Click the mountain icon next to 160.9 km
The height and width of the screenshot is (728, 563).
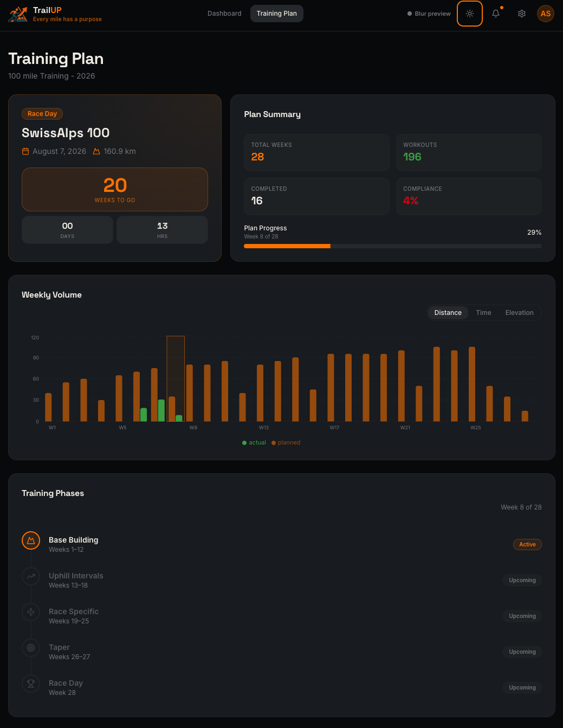point(96,151)
